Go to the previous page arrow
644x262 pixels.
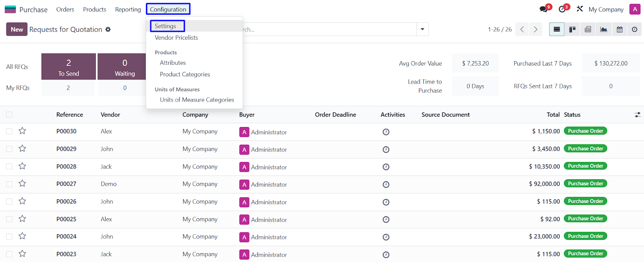[522, 29]
